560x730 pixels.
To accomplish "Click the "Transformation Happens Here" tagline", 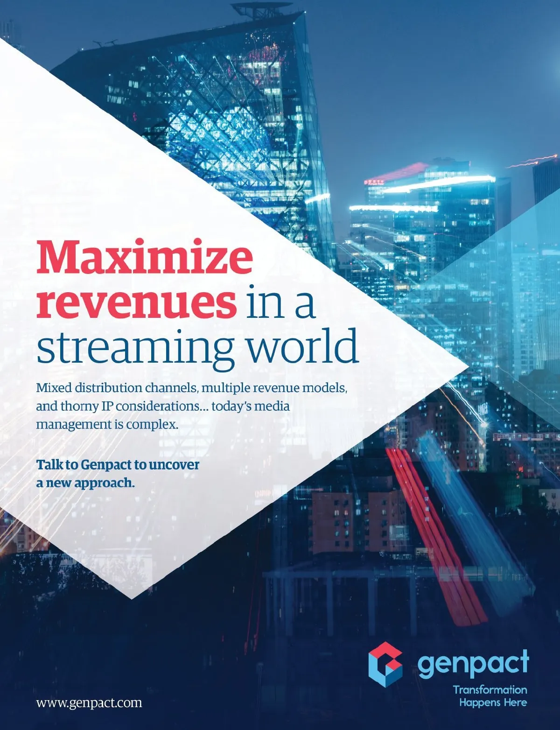I will pyautogui.click(x=490, y=696).
